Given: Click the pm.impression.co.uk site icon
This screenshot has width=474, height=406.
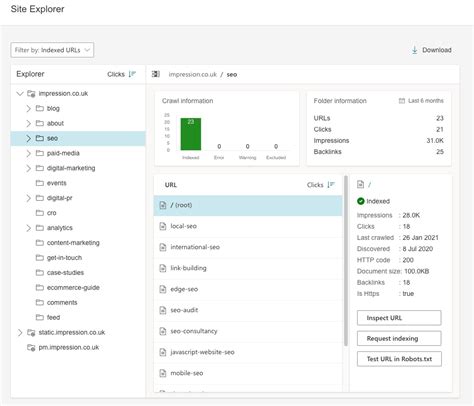Looking at the screenshot, I should pos(31,348).
